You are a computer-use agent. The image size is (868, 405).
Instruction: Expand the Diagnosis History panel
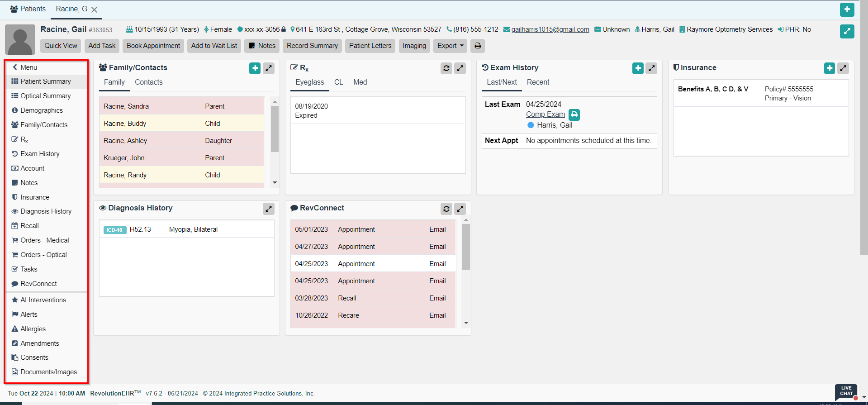[269, 209]
